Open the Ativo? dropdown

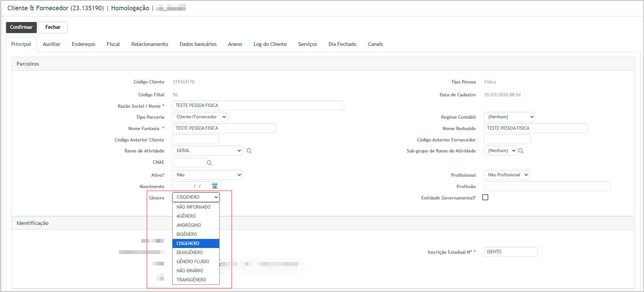click(x=207, y=175)
